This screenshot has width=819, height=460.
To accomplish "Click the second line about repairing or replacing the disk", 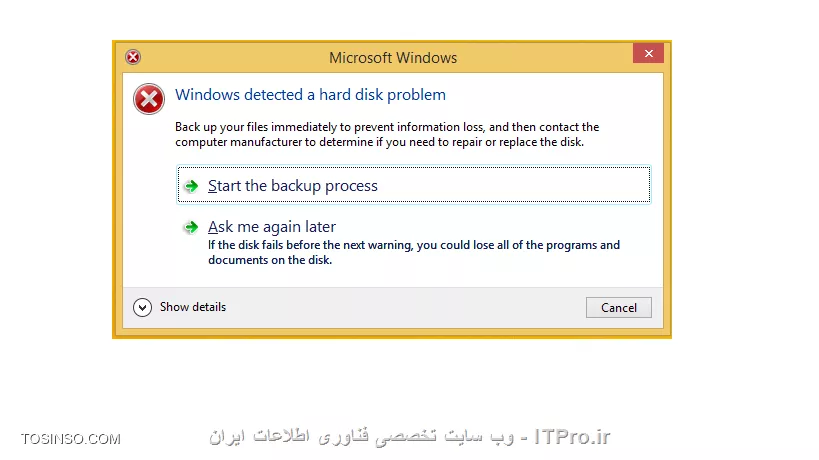I will pyautogui.click(x=379, y=142).
